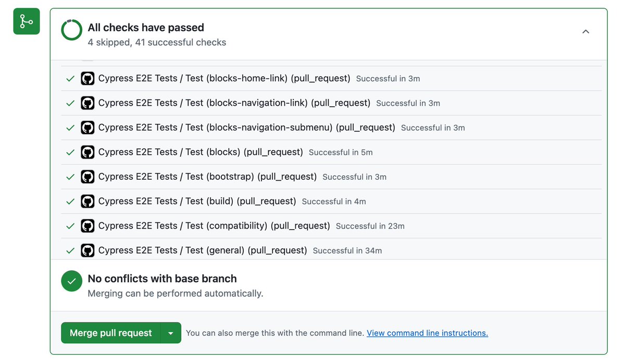625x364 pixels.
Task: Click GitHub icon beside Test (build) check
Action: coord(87,201)
